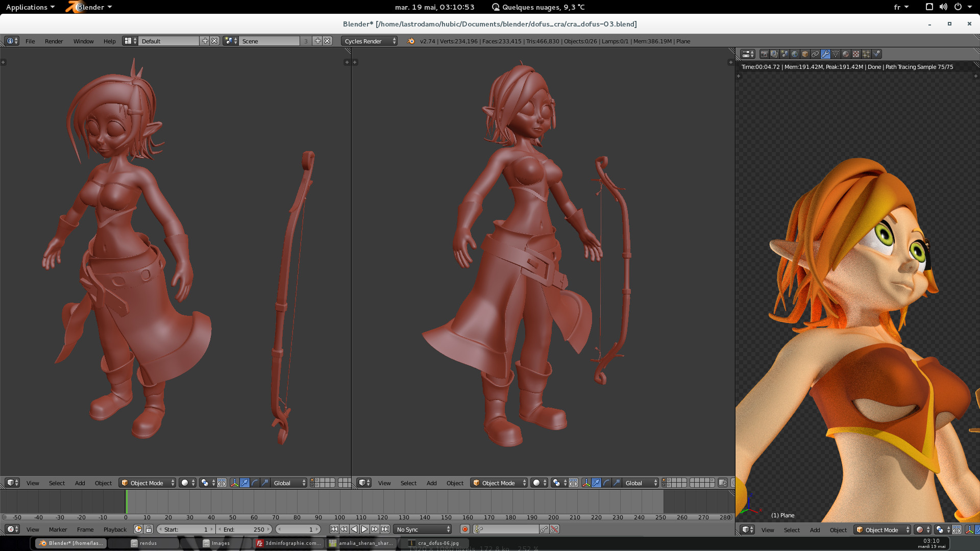
Task: Select the scale manipulator in left viewport
Action: tap(265, 483)
